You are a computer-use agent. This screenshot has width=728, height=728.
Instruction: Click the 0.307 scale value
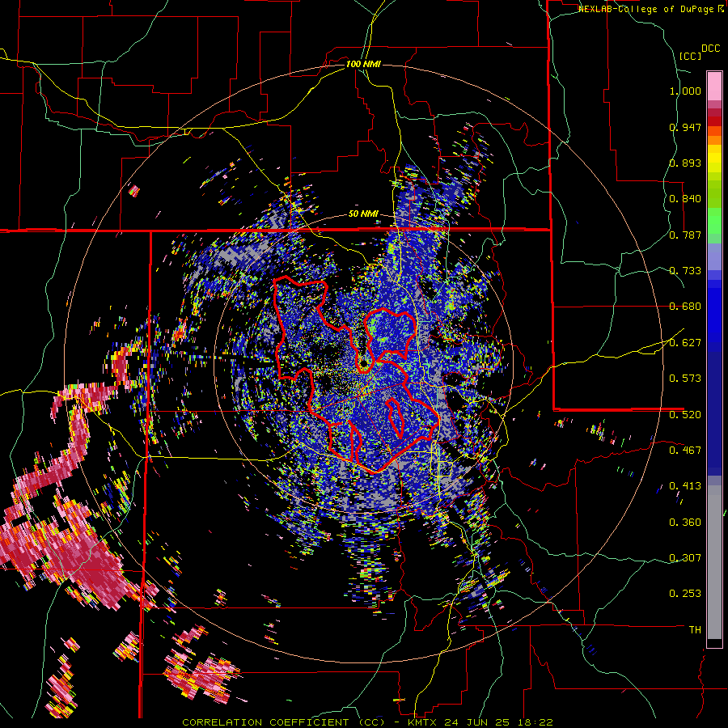tap(685, 558)
